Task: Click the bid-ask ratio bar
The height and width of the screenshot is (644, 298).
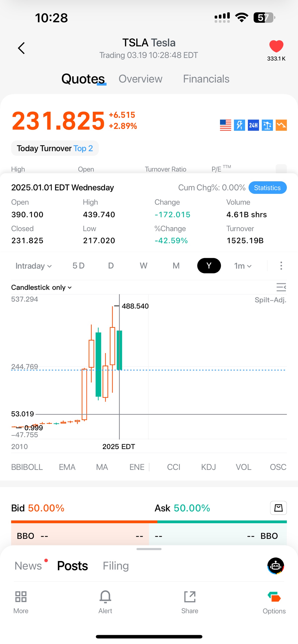Action: point(149,522)
